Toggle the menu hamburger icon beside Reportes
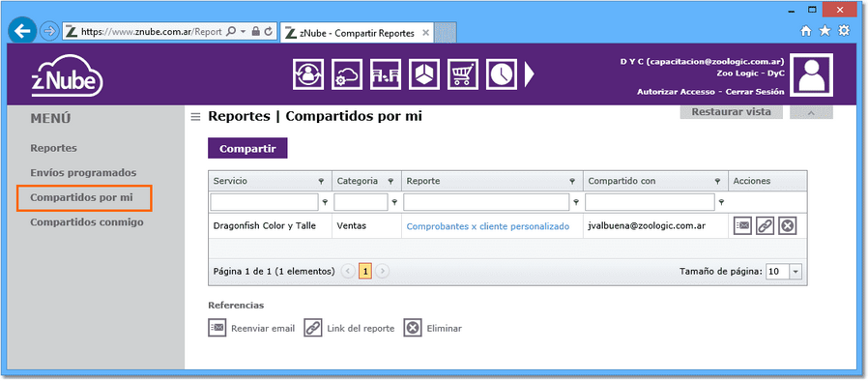868x381 pixels. pos(195,117)
